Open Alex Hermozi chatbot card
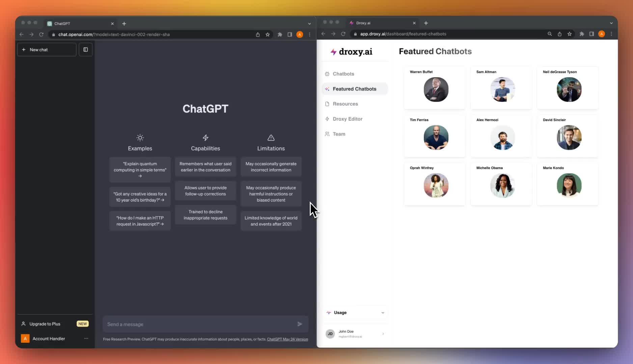633x364 pixels. [x=501, y=136]
